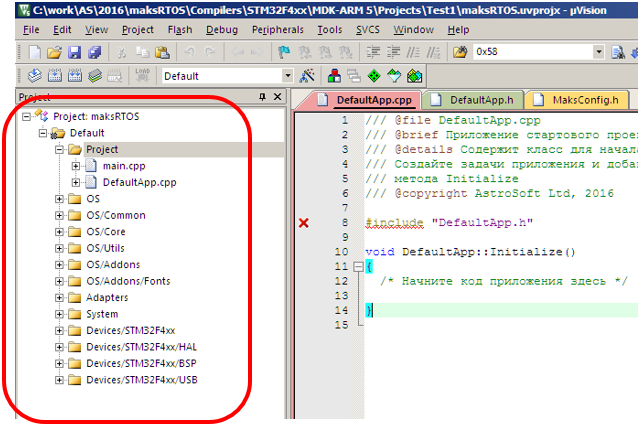Screen dimensions: 643x436
Task: Collapse the Project folder group
Action: [59, 150]
